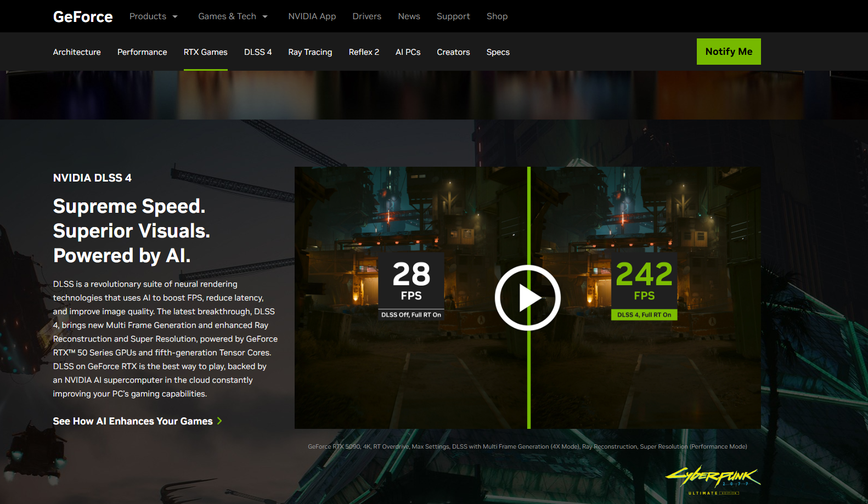Open the NVIDIA App page
The image size is (868, 504).
pyautogui.click(x=312, y=16)
